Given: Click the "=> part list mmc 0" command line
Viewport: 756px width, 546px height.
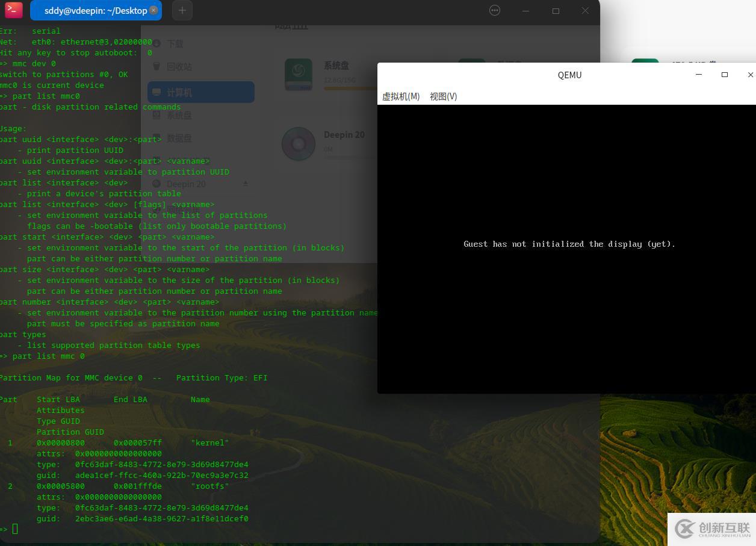Looking at the screenshot, I should click(42, 356).
